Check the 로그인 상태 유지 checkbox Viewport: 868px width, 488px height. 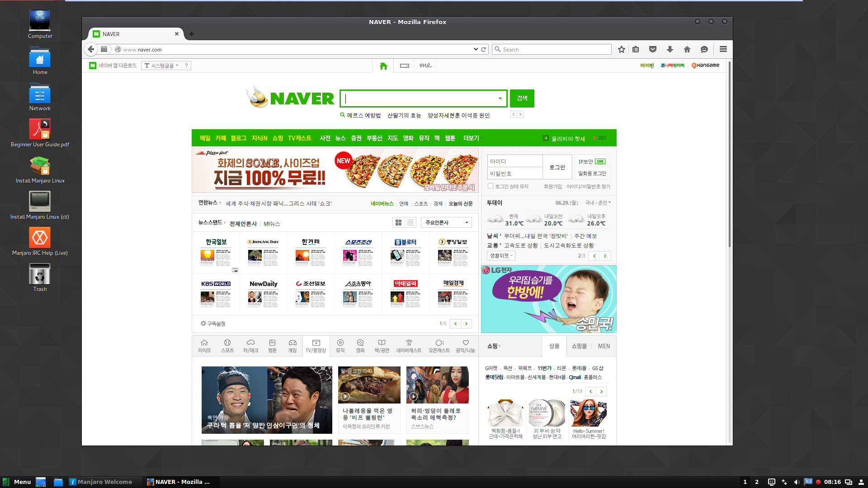pos(491,186)
